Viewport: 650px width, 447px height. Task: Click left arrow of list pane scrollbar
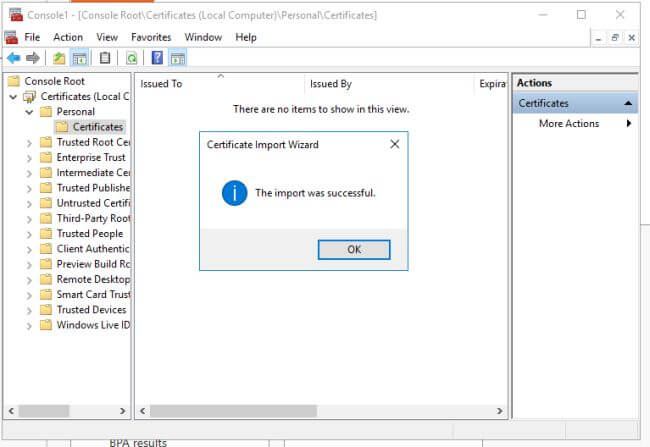point(143,411)
